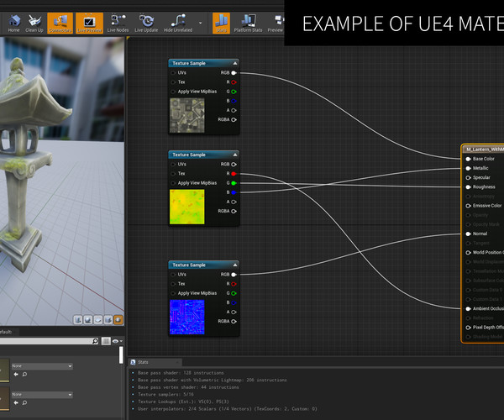Click the Clean Up toolbar icon
The image size is (504, 420).
(36, 22)
